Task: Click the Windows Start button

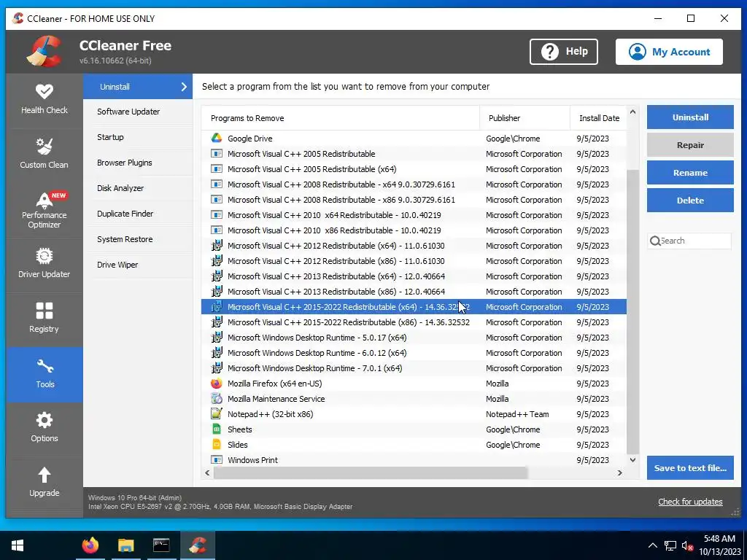Action: [18, 545]
